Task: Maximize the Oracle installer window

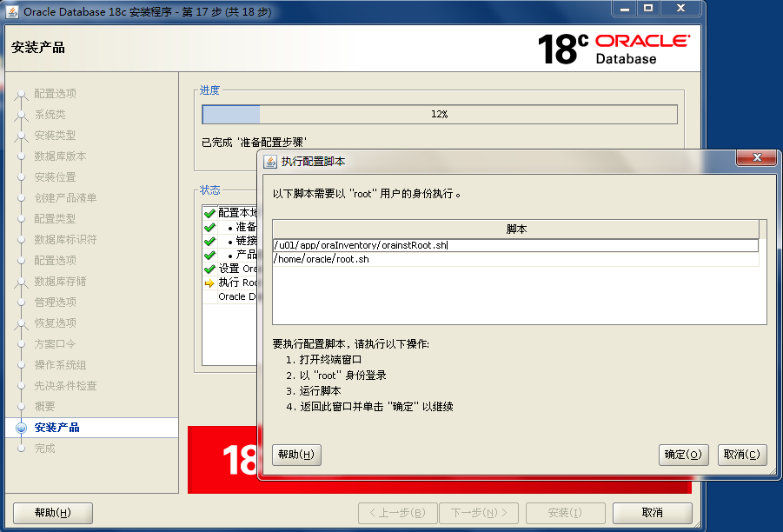Action: 648,9
